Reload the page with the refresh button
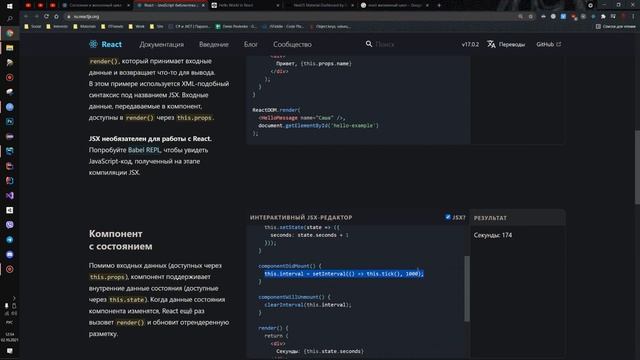 coord(46,16)
